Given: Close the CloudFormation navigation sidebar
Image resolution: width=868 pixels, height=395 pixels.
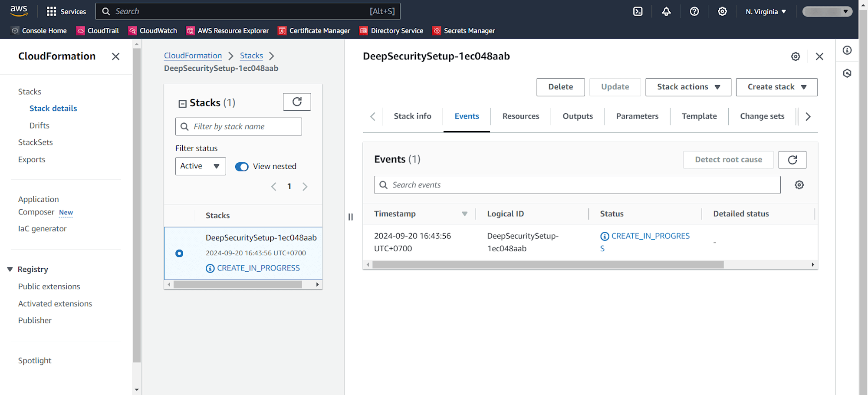Looking at the screenshot, I should (x=115, y=56).
